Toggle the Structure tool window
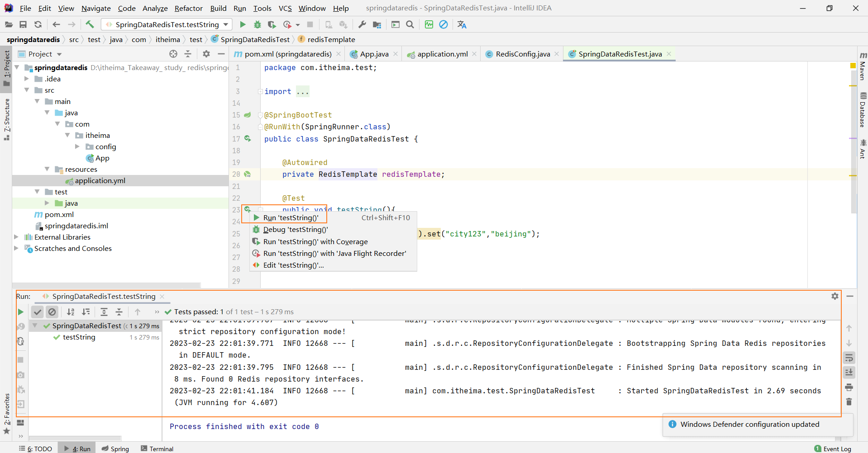This screenshot has width=868, height=453. (x=6, y=119)
